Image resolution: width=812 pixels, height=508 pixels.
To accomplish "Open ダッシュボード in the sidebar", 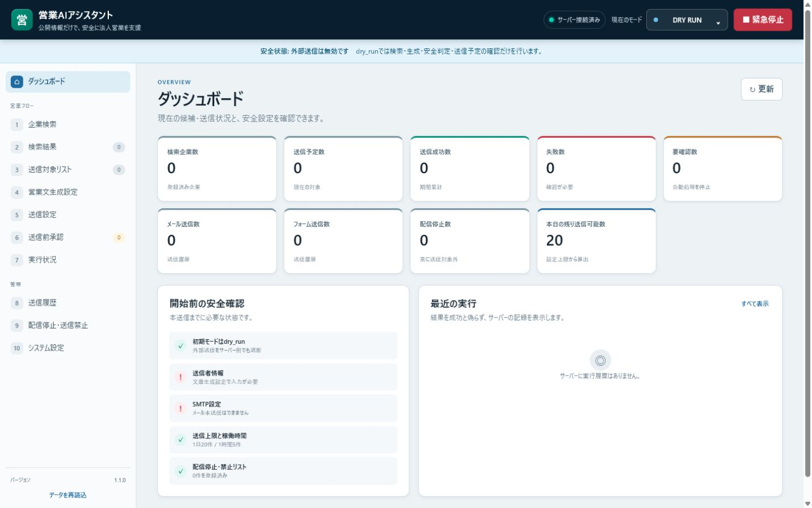I will 68,82.
